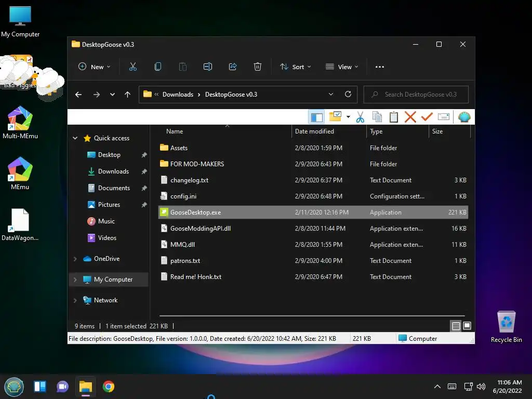
Task: Click the rename box icon in white toolbar
Action: [x=444, y=117]
